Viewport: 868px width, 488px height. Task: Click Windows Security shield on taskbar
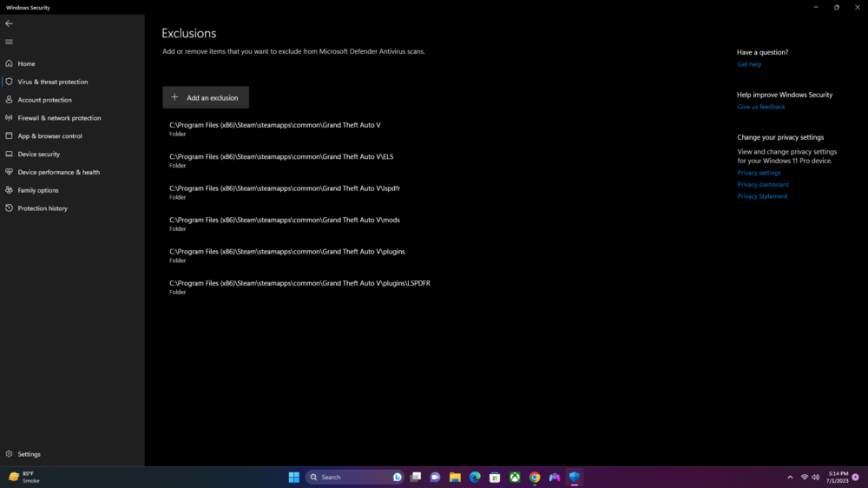(x=575, y=477)
